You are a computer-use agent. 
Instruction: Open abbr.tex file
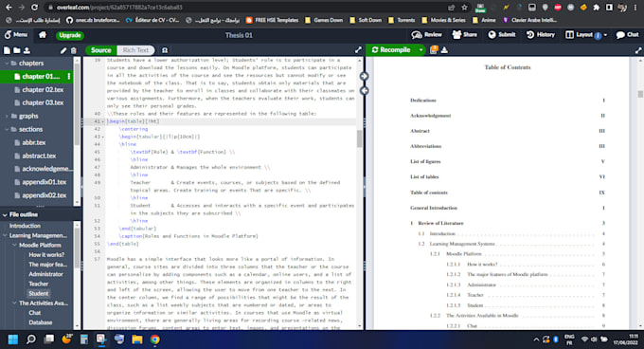click(34, 142)
